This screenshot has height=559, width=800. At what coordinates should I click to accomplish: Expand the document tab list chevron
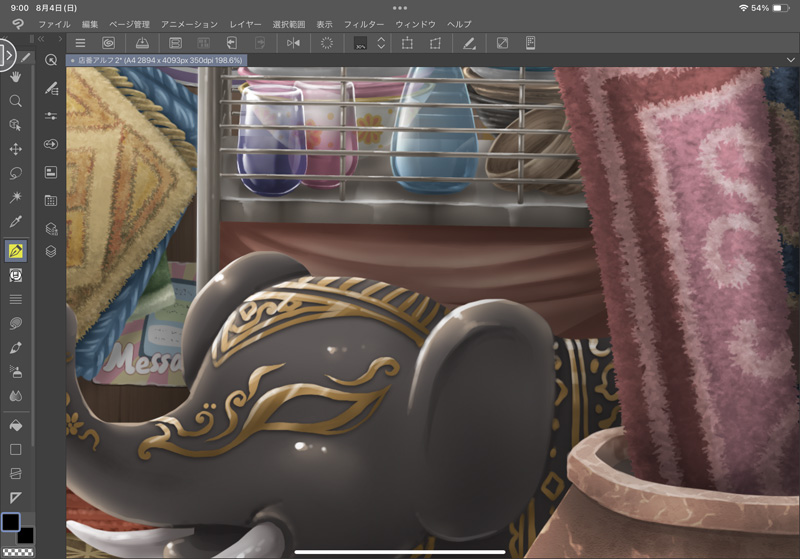[790, 60]
